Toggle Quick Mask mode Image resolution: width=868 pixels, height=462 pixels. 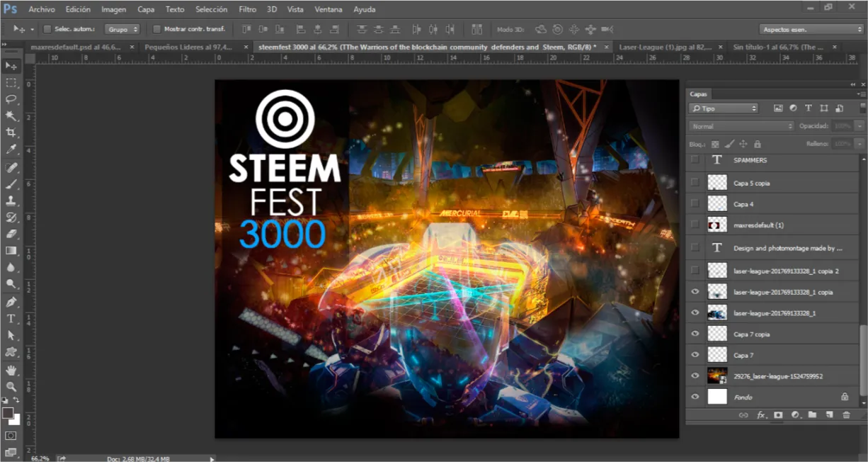pos(11,435)
